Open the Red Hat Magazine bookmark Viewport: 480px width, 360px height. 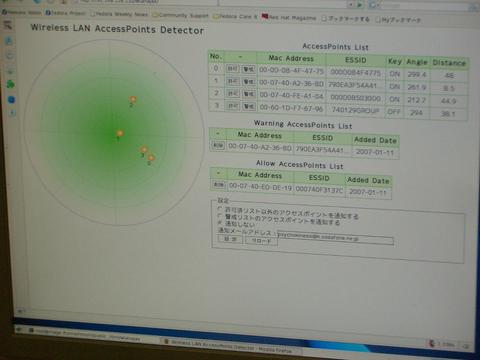click(x=289, y=17)
